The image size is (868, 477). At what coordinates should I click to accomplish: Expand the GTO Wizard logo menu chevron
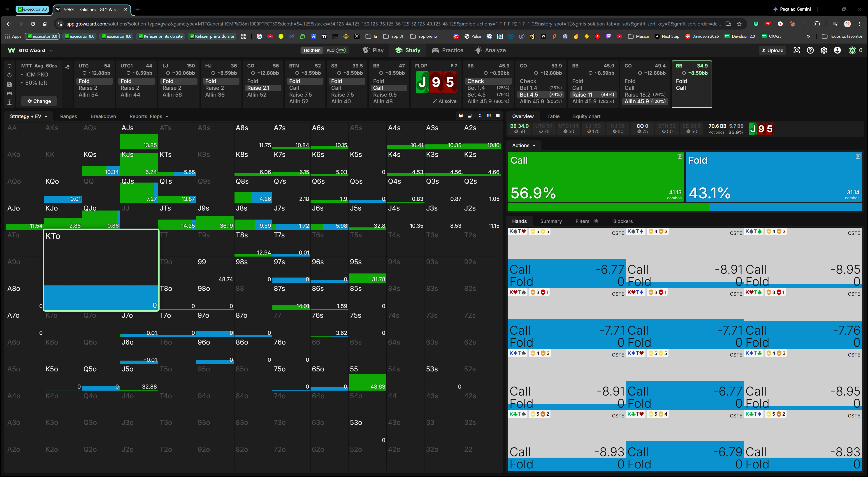pos(51,51)
